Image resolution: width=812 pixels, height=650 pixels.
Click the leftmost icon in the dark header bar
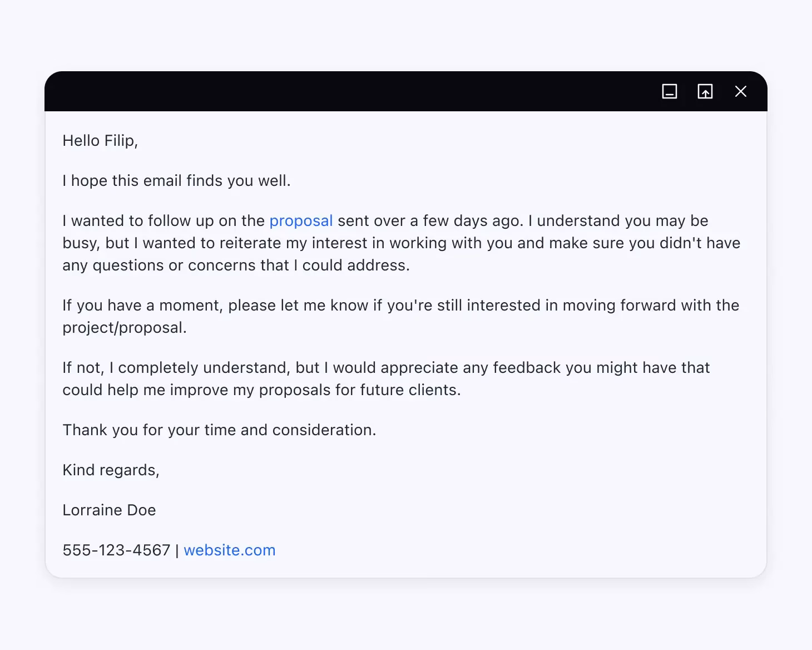point(669,91)
